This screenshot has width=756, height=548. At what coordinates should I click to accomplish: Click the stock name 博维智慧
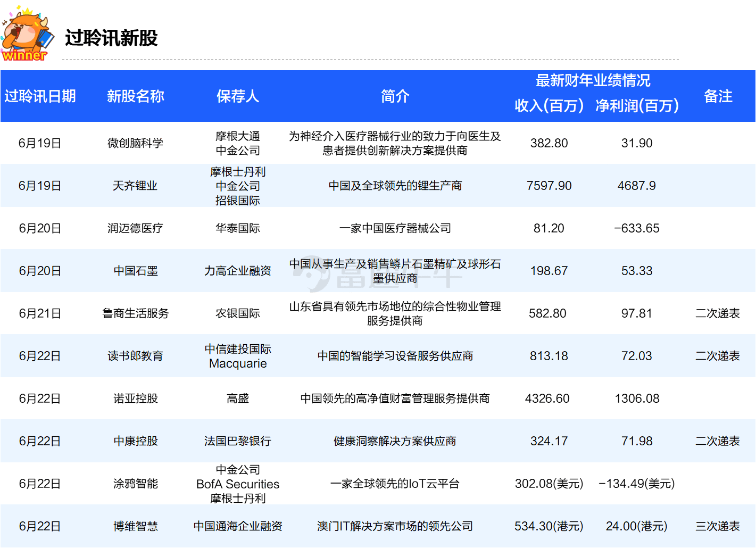point(135,526)
